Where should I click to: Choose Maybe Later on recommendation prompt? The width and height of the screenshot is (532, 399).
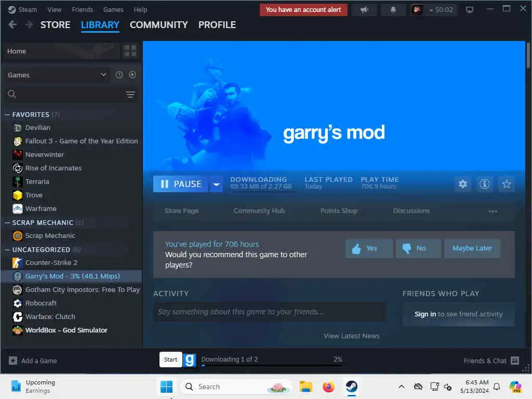tap(472, 248)
